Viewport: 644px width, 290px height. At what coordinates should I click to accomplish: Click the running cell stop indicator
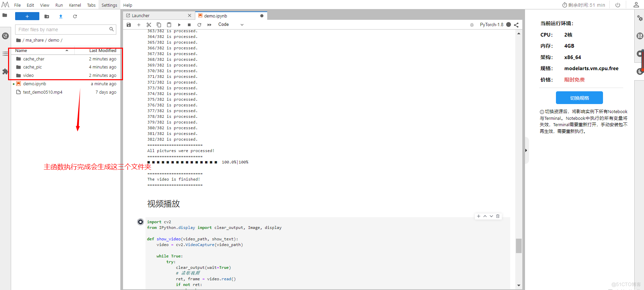tap(140, 222)
